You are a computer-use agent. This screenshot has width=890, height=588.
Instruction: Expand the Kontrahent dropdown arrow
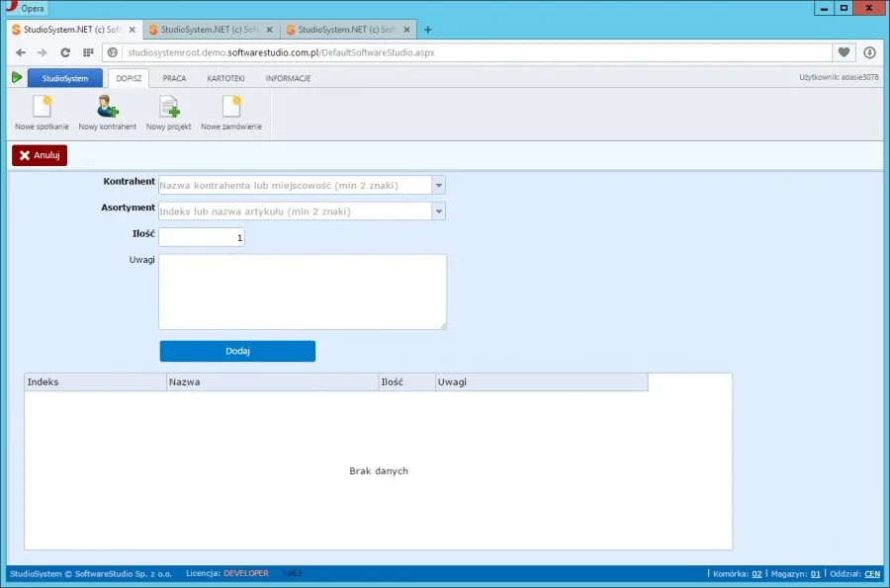[439, 186]
